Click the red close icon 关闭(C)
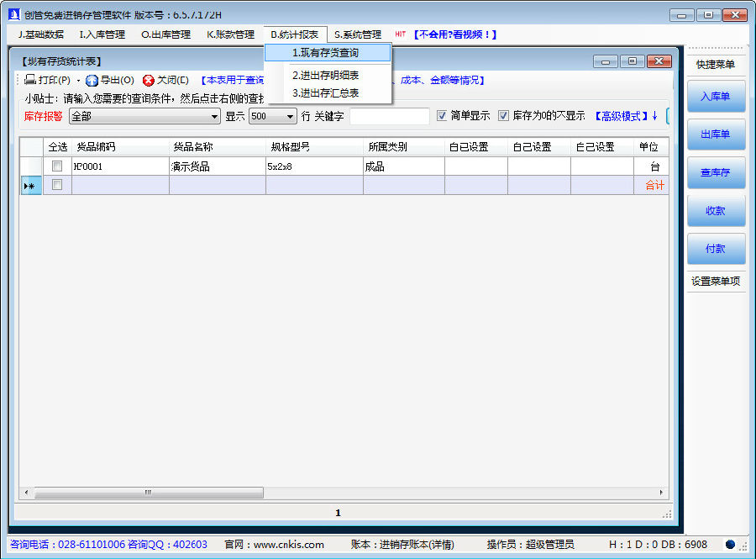Image resolution: width=756 pixels, height=559 pixels. 149,80
